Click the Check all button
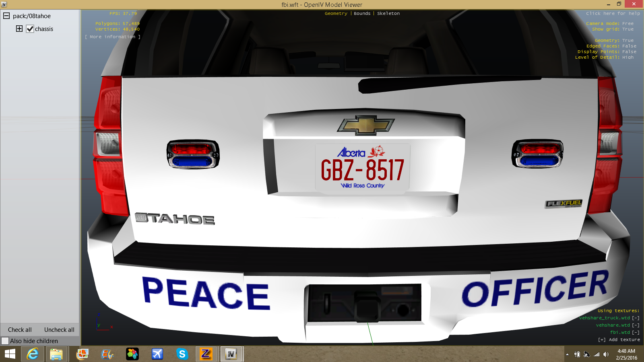The height and width of the screenshot is (362, 644). pyautogui.click(x=20, y=330)
